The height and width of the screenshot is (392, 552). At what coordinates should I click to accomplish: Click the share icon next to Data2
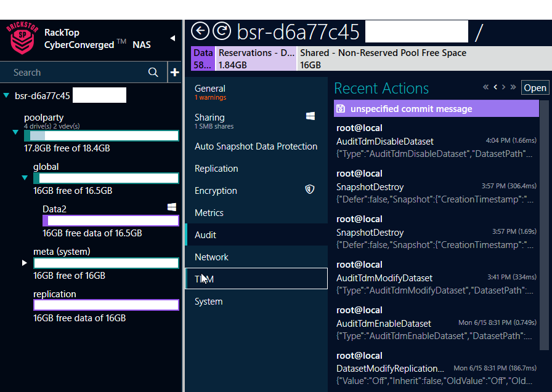point(172,207)
